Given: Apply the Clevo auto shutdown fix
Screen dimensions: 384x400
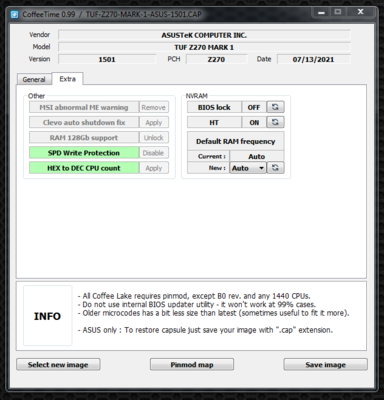Looking at the screenshot, I should (154, 122).
